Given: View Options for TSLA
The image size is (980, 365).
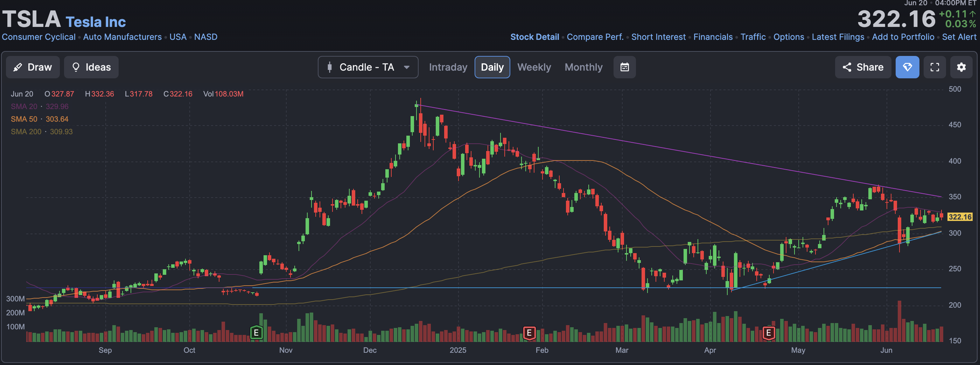Looking at the screenshot, I should coord(789,37).
